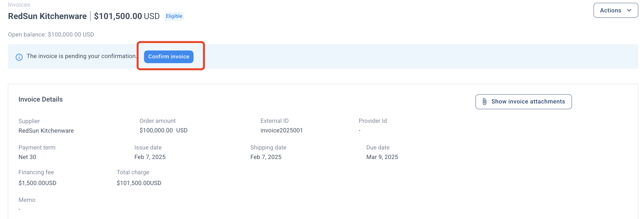Click the Invoice Details section heading
The height and width of the screenshot is (219, 644).
41,99
